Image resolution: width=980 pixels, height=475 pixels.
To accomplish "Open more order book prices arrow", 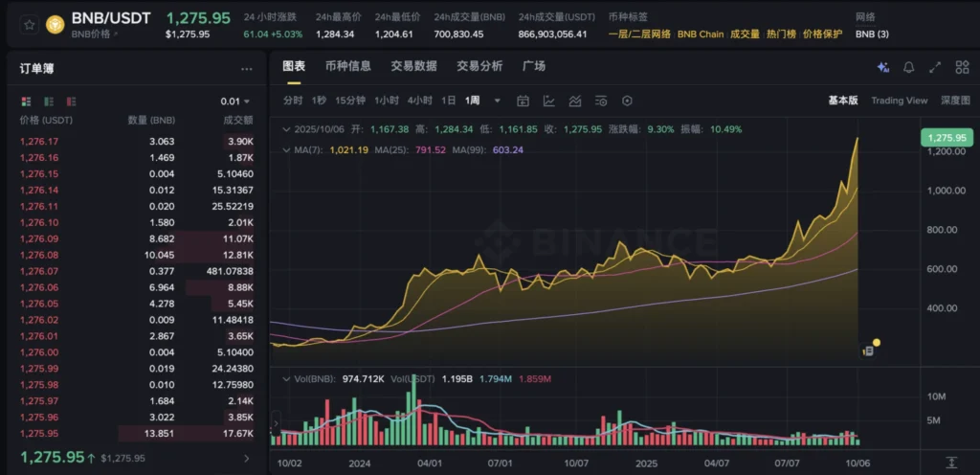I will coord(246,458).
